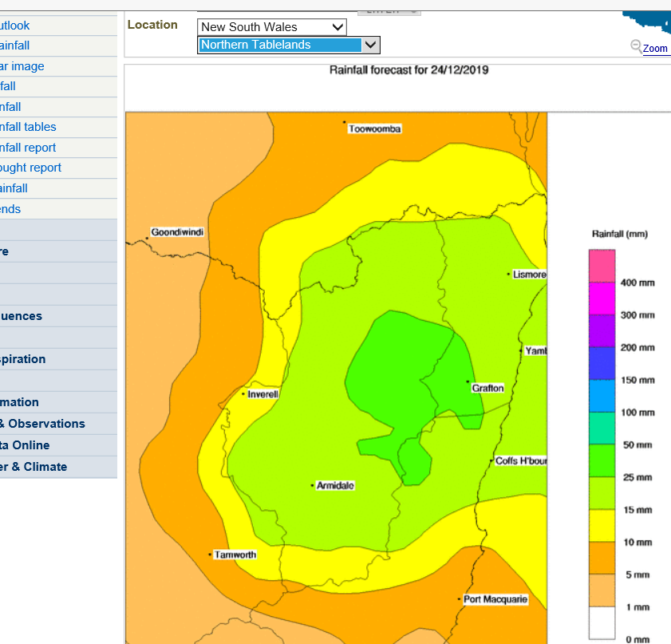Select the 25 mm green legend swatch
This screenshot has height=644, width=671.
pyautogui.click(x=602, y=461)
